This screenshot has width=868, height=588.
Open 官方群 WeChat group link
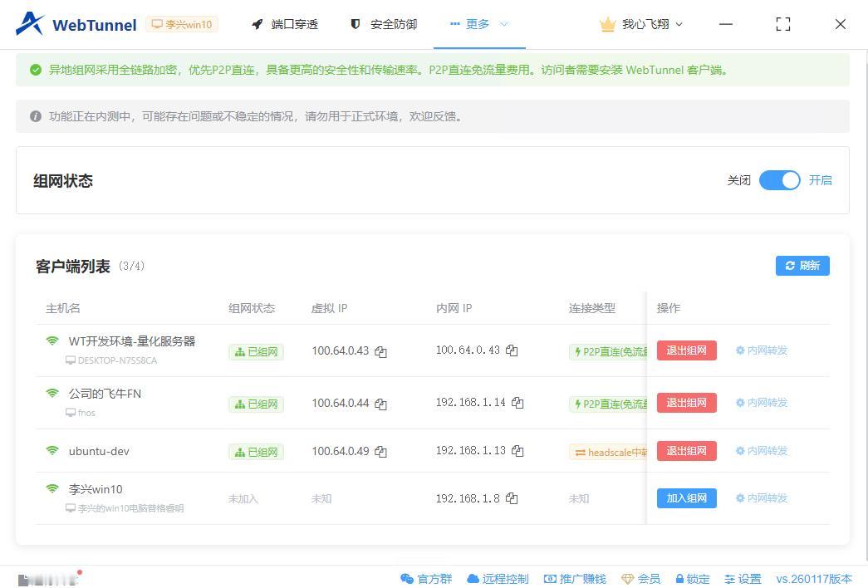pos(426,579)
